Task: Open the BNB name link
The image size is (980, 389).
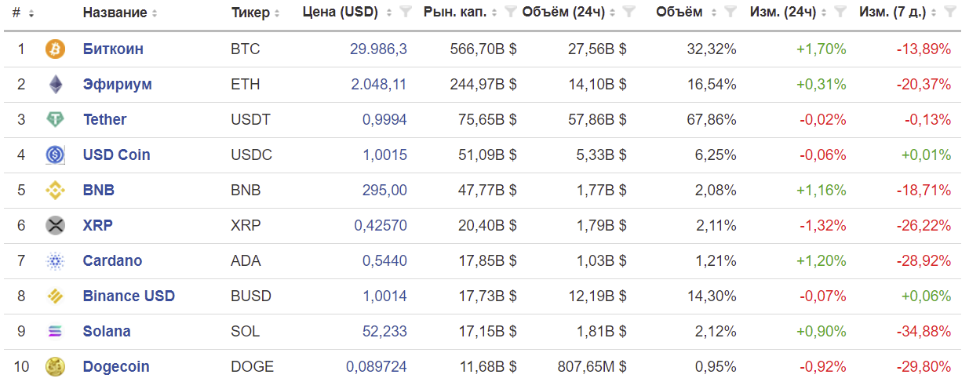Action: [x=99, y=191]
